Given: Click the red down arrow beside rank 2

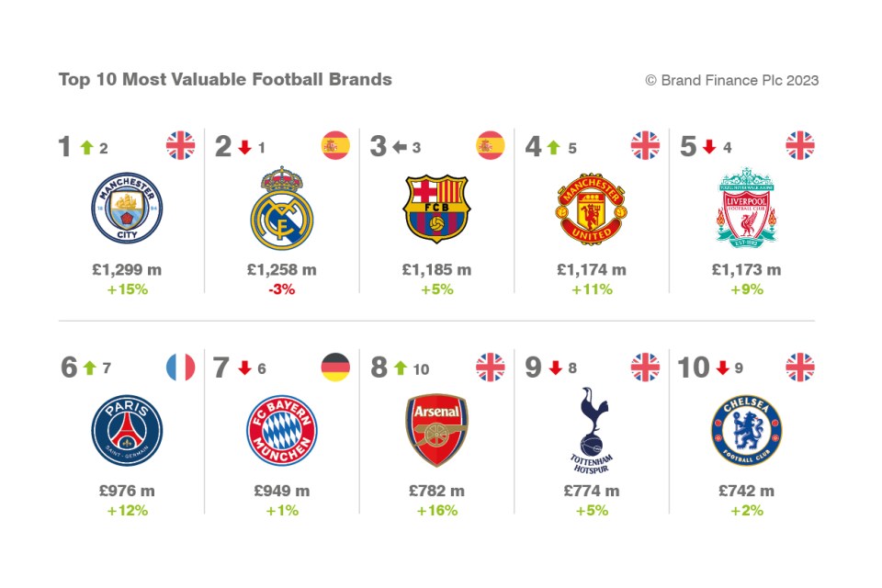Looking at the screenshot, I should (244, 147).
